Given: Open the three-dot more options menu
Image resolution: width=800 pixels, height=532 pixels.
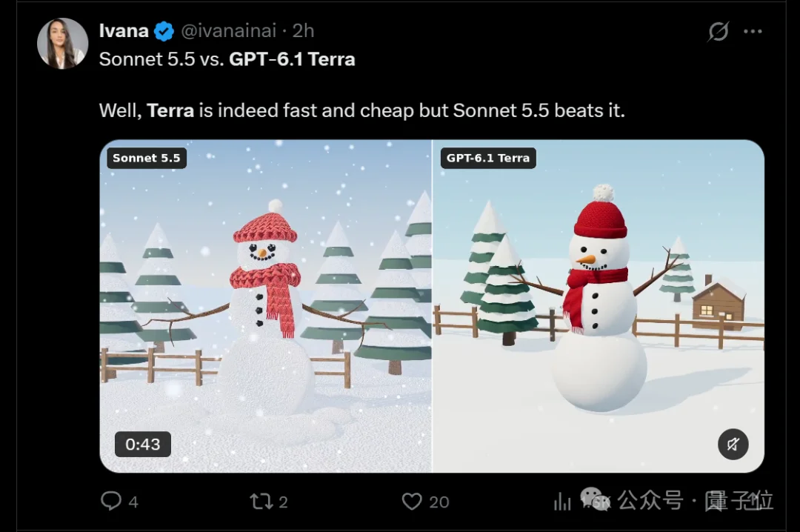Looking at the screenshot, I should click(x=753, y=31).
